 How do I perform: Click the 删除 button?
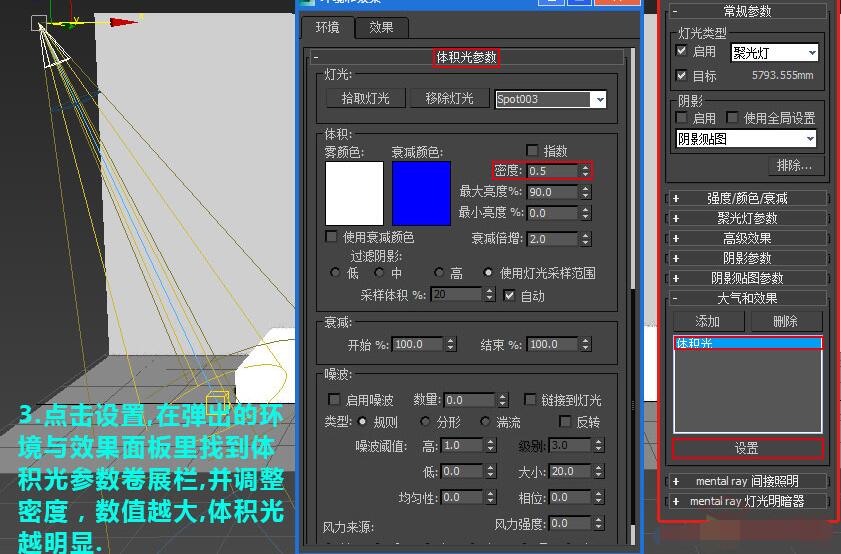point(786,321)
